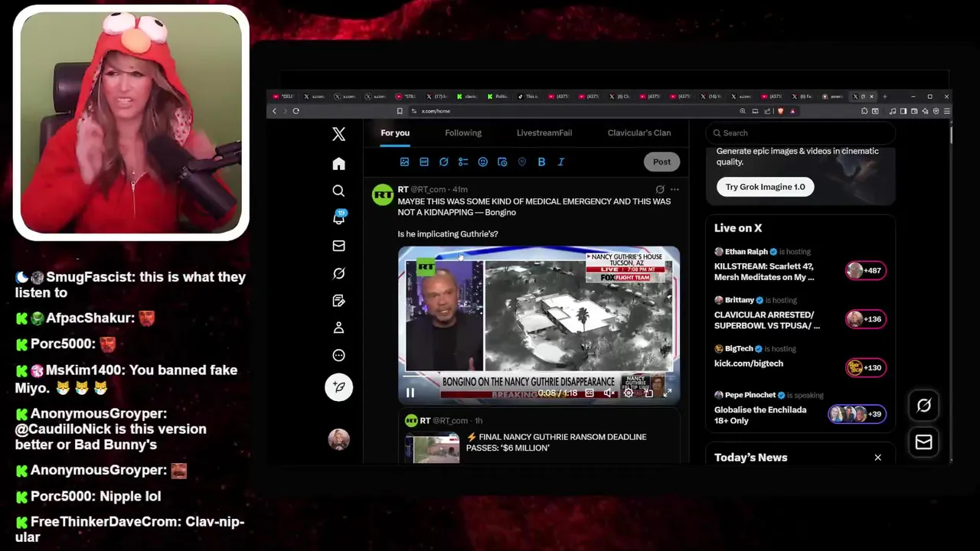Switch to the Following tab
This screenshot has width=980, height=551.
[x=463, y=133]
